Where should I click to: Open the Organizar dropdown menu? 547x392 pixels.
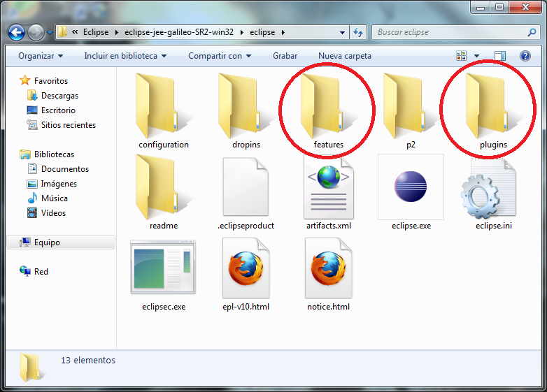click(41, 56)
